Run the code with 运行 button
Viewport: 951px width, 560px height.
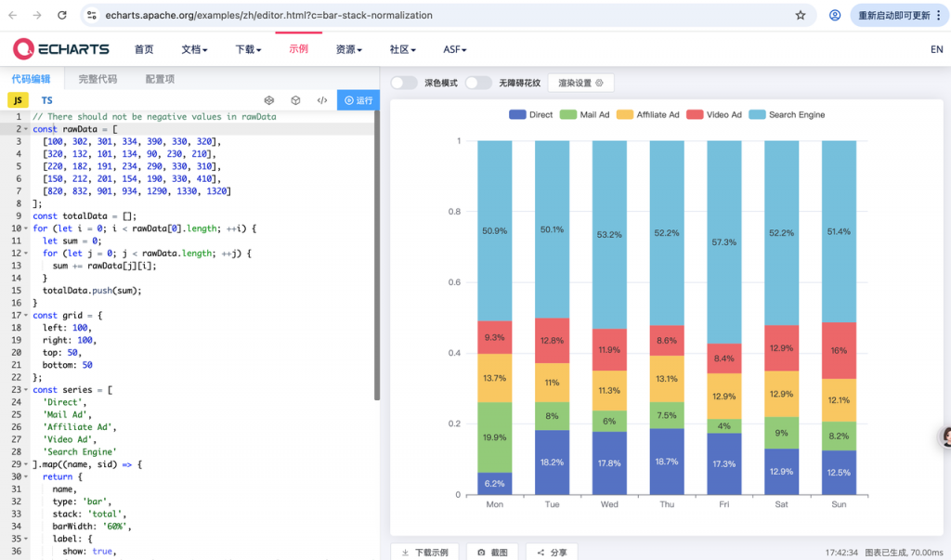[358, 100]
